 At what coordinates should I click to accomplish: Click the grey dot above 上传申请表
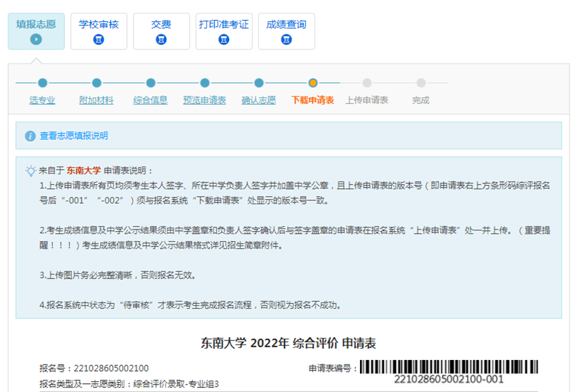pyautogui.click(x=367, y=83)
